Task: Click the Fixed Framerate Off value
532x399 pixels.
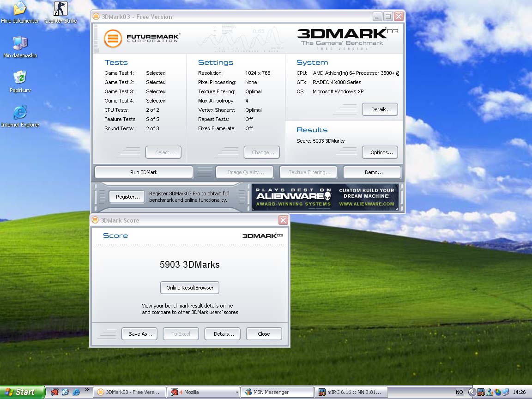Action: (x=249, y=128)
